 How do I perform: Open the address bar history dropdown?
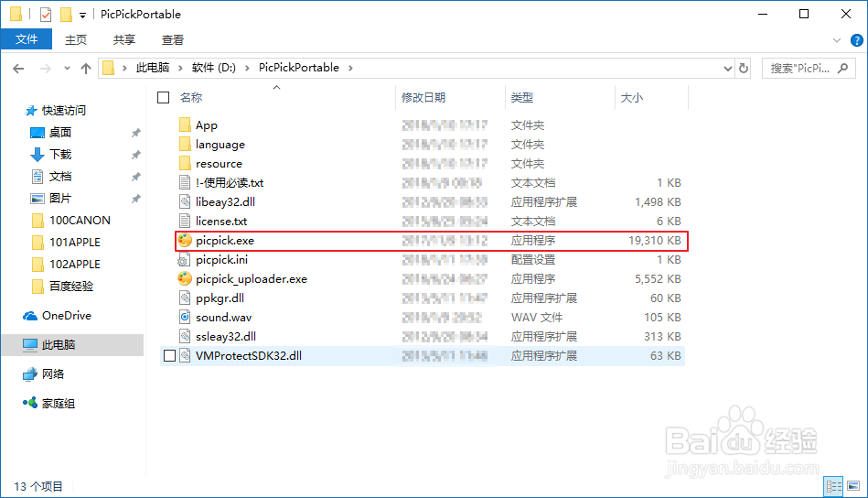point(727,68)
